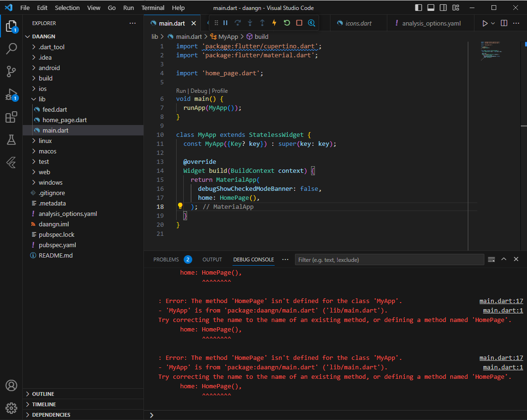The image size is (527, 420).
Task: Grab the debug toolbar drag handle
Action: [216, 23]
